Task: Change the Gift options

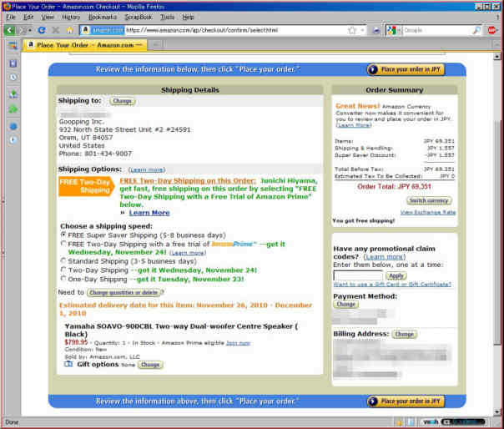Action: tap(150, 365)
